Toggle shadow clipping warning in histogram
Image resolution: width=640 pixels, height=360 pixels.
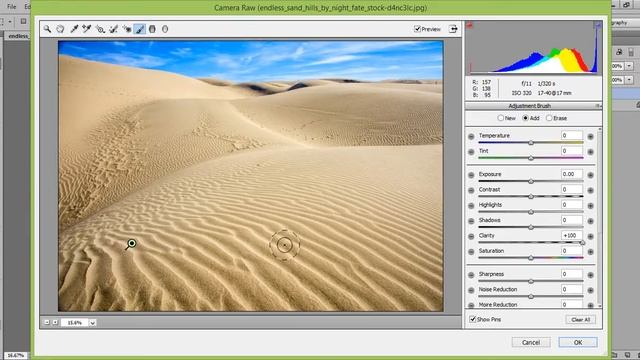(x=469, y=25)
